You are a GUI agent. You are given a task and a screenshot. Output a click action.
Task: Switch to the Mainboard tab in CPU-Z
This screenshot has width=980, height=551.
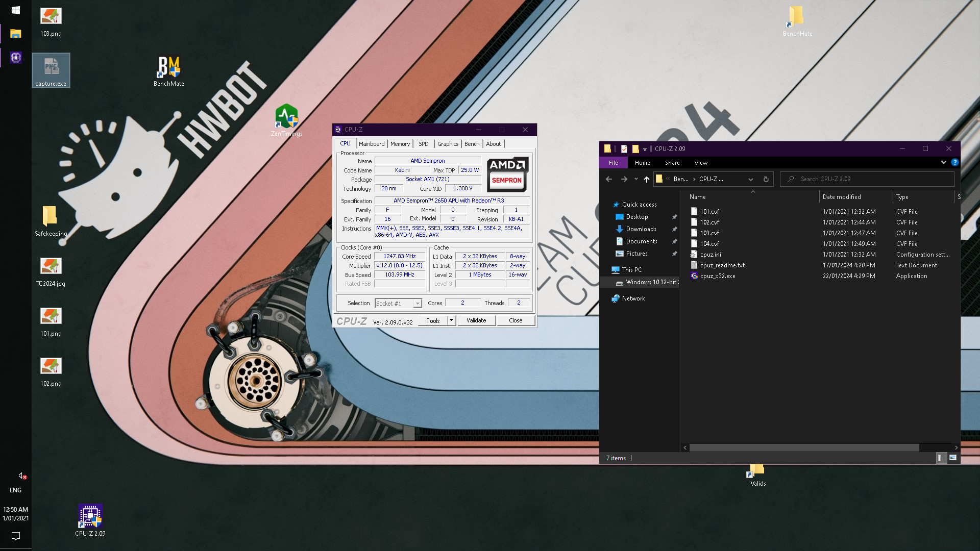(x=372, y=144)
